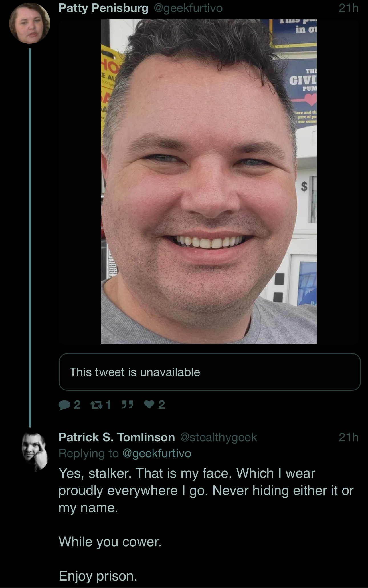The height and width of the screenshot is (588, 368).
Task: Like the tweet with the heart icon
Action: [149, 405]
